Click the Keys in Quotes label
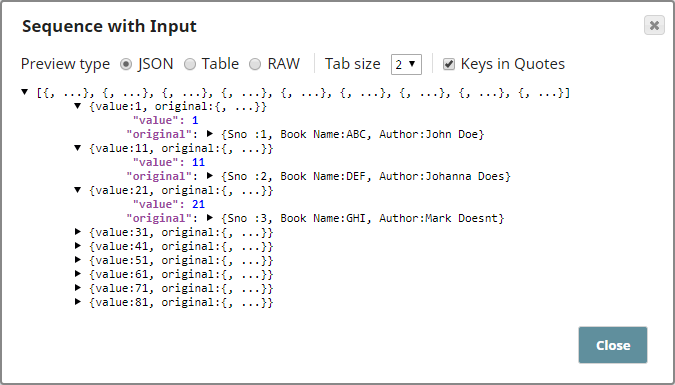The width and height of the screenshot is (675, 385). (x=513, y=64)
